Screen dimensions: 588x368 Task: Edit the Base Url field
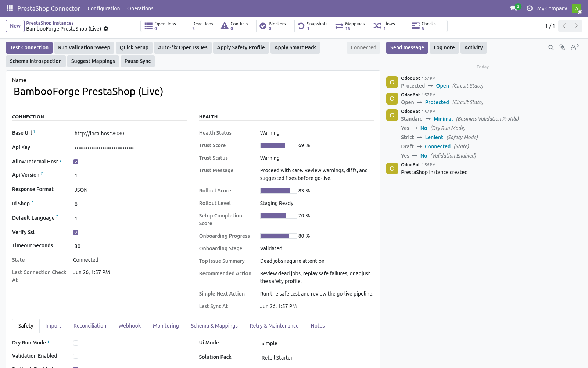pyautogui.click(x=130, y=134)
